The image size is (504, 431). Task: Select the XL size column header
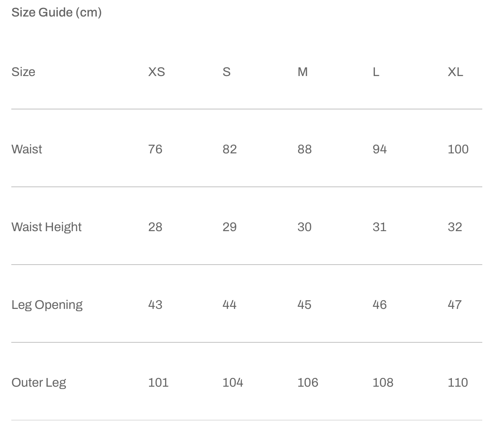(455, 72)
